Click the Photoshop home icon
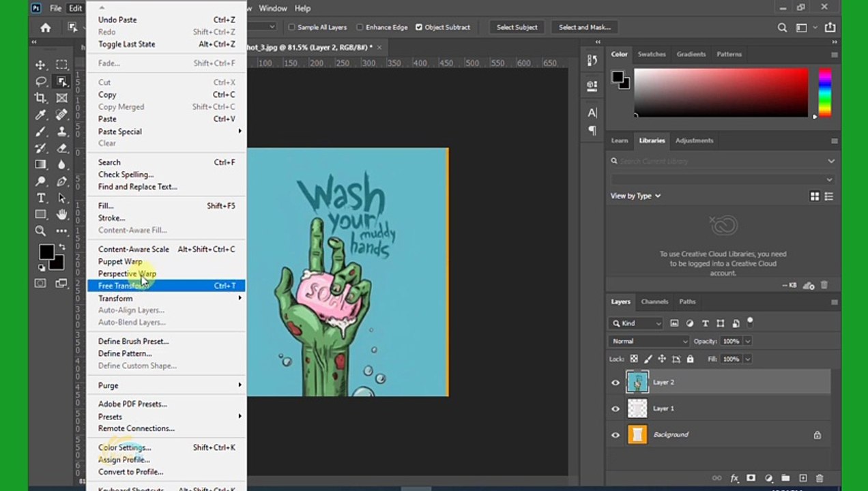The height and width of the screenshot is (491, 868). point(45,27)
